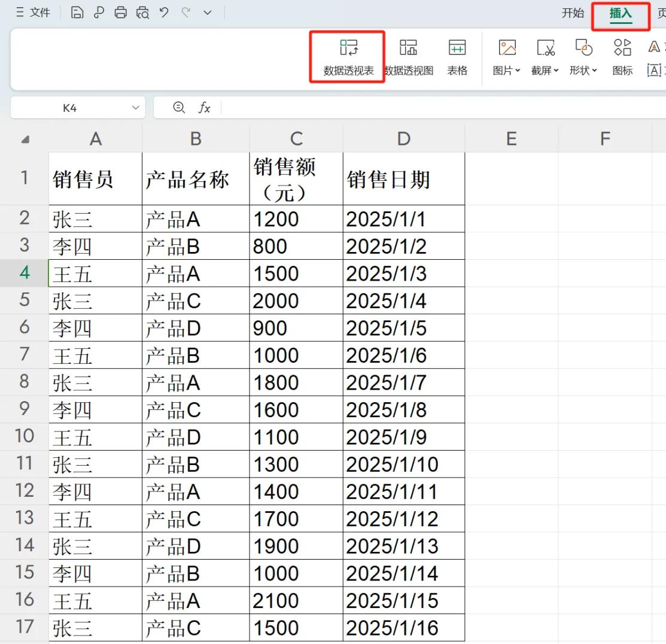
Task: Open the 图片 insert dropdown
Action: 506,58
